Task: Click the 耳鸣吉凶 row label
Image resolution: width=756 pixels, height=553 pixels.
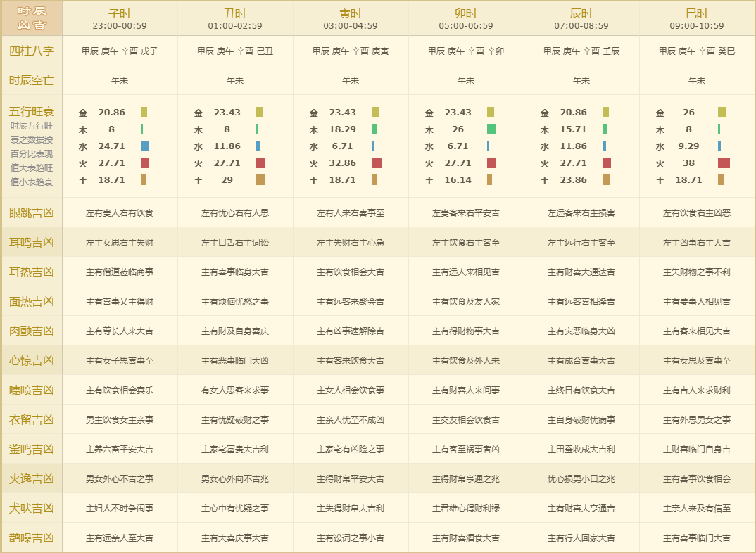Action: tap(32, 242)
